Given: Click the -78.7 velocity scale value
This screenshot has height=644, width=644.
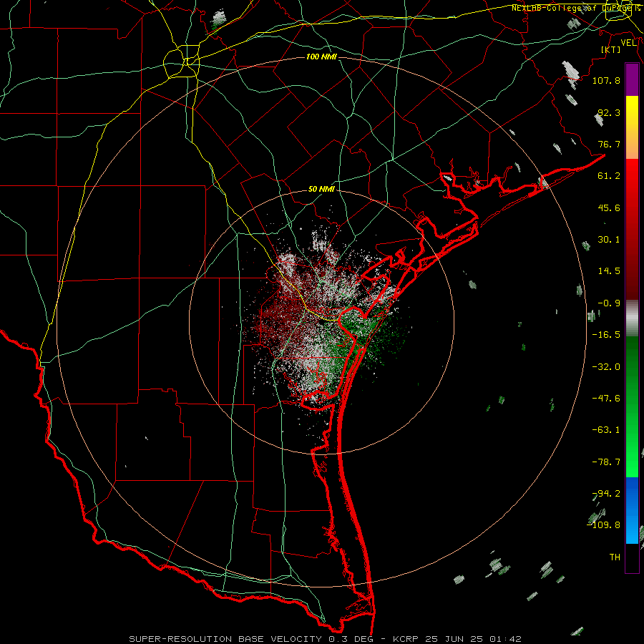Looking at the screenshot, I should [x=606, y=462].
